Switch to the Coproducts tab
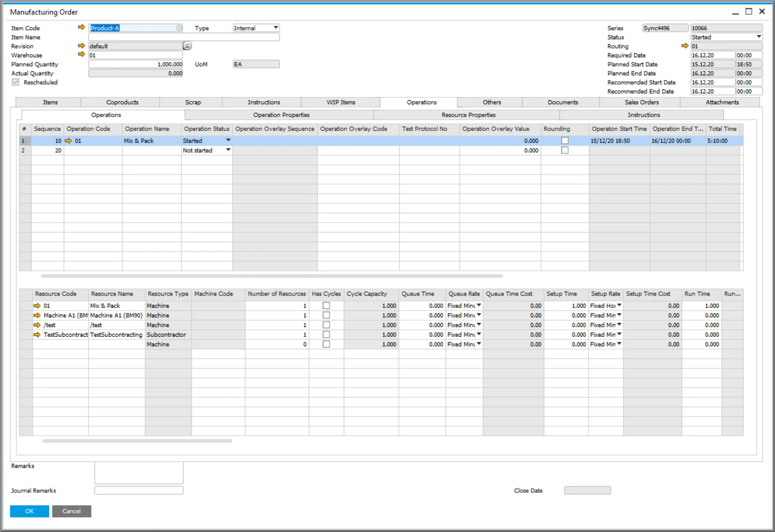Viewport: 775px width, 532px height. [122, 102]
